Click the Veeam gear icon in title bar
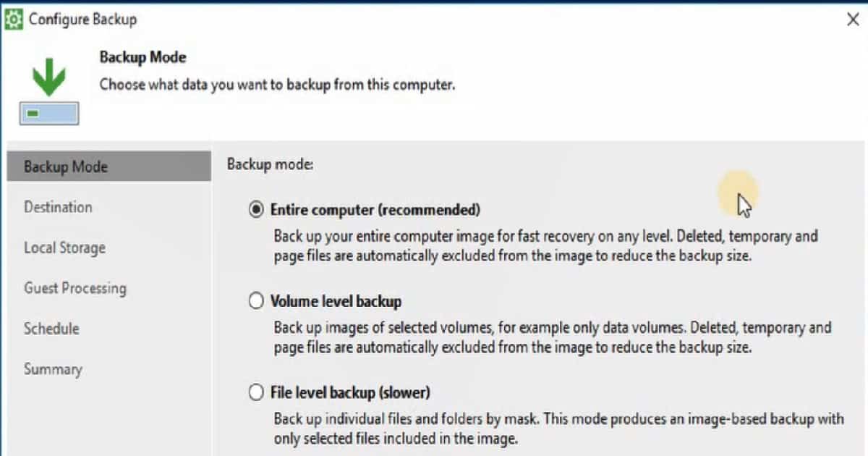The height and width of the screenshot is (456, 868). point(14,18)
